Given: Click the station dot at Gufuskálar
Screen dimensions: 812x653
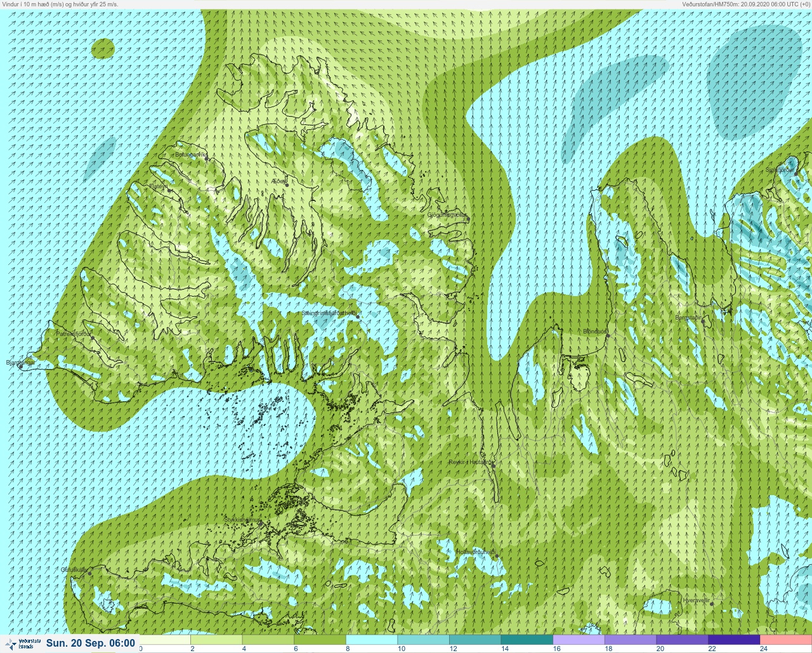Looking at the screenshot, I should coord(89,574).
